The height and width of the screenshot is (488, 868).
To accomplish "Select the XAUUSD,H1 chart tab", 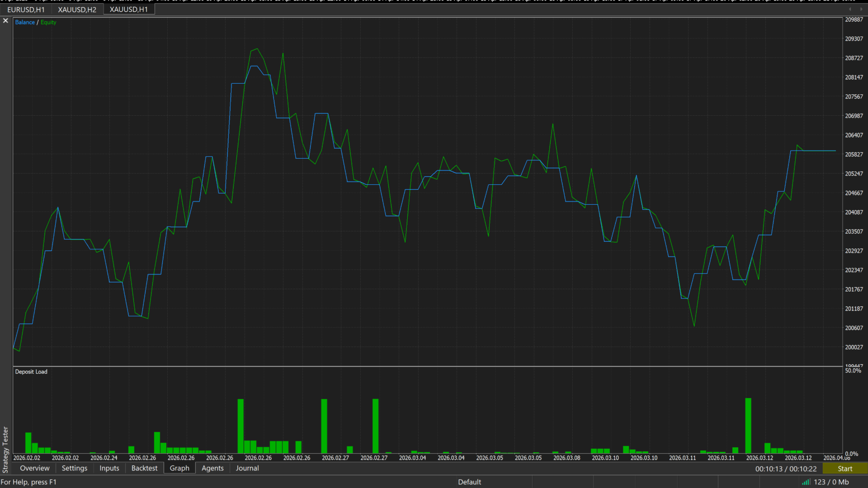I will [128, 9].
